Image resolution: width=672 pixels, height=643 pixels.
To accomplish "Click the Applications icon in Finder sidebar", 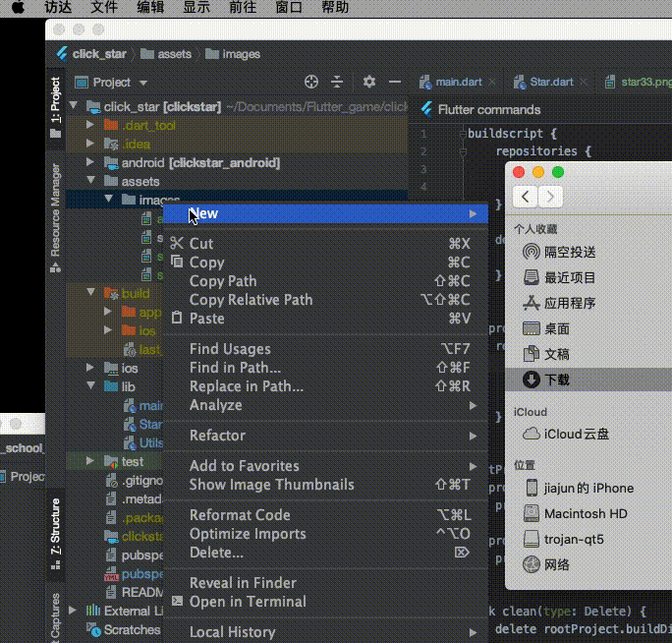I will point(531,303).
